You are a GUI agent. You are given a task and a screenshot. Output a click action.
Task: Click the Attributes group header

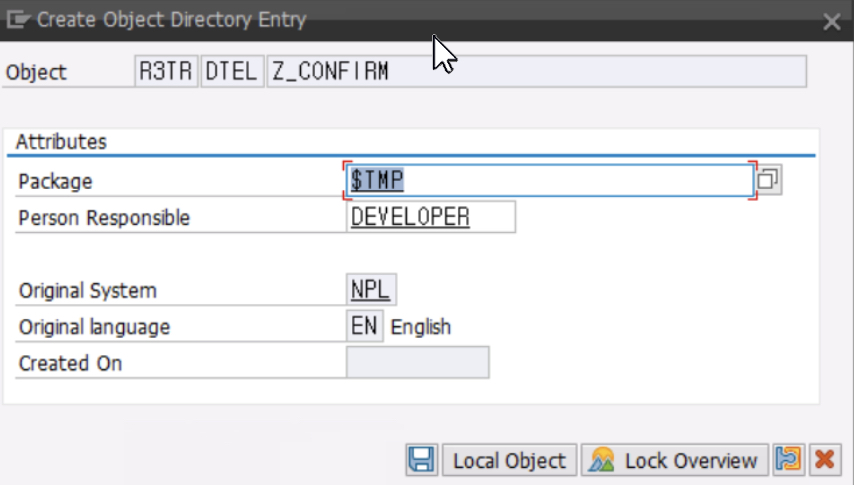(x=61, y=142)
